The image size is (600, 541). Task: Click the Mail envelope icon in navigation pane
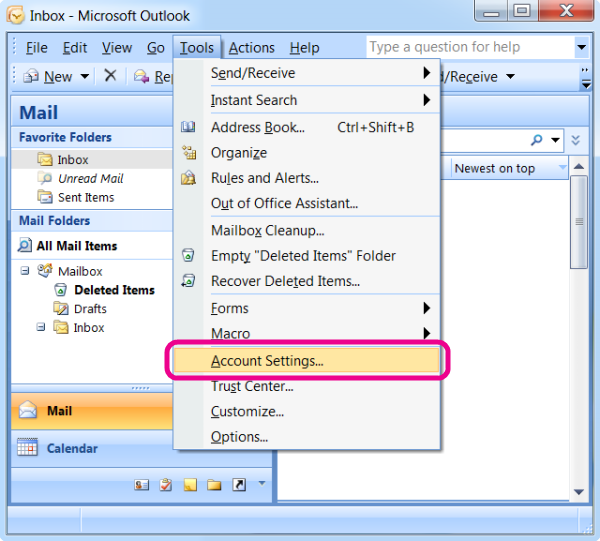point(28,410)
